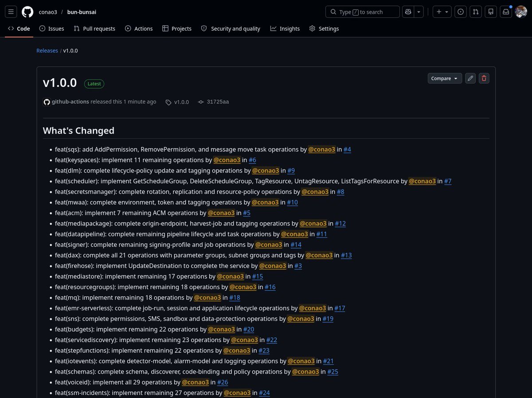Open pull request #17 for emr-serverless
This screenshot has width=532, height=398.
pos(340,308)
